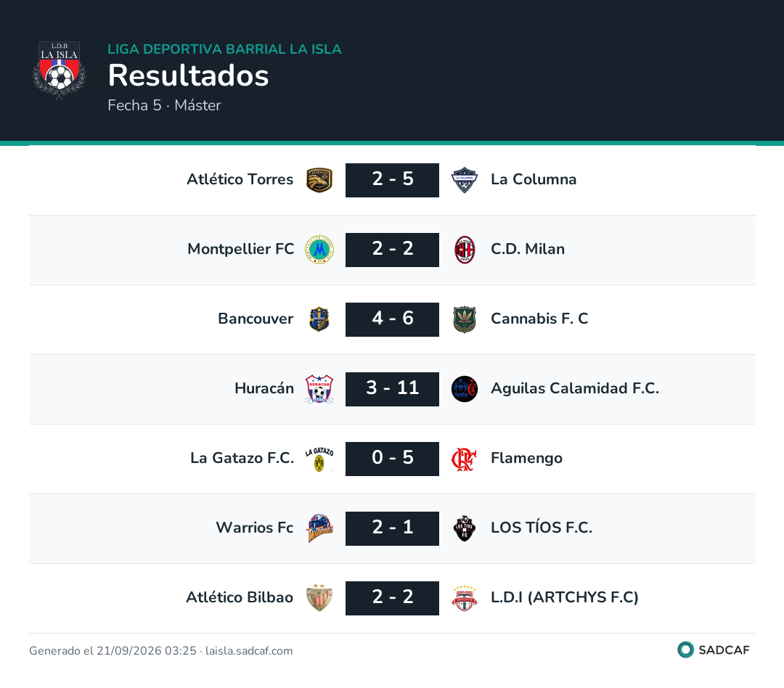Click the LOS TÍOS F.C. black crest

point(465,528)
